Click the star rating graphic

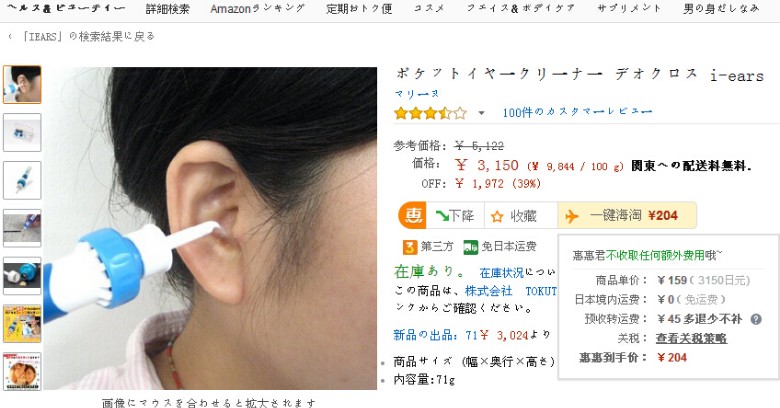click(430, 113)
